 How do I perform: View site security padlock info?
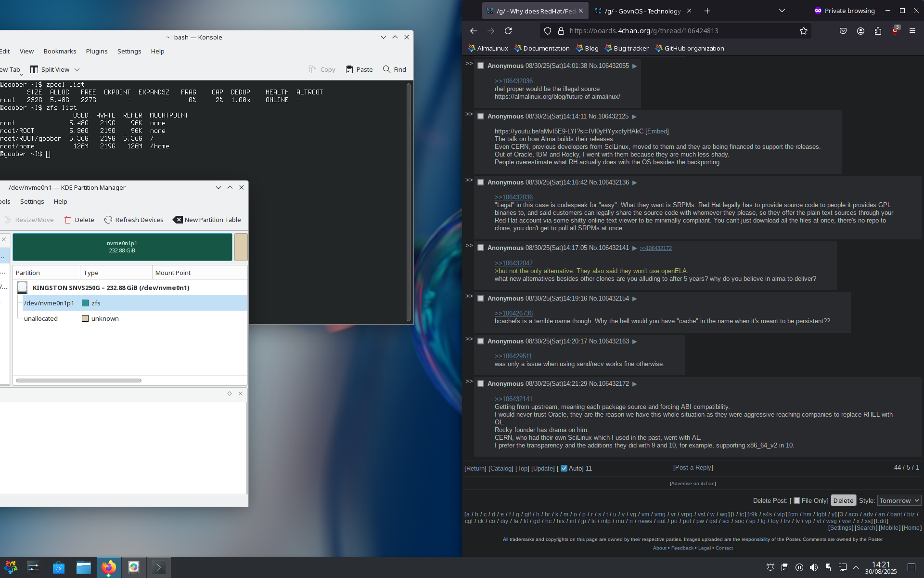click(x=561, y=31)
